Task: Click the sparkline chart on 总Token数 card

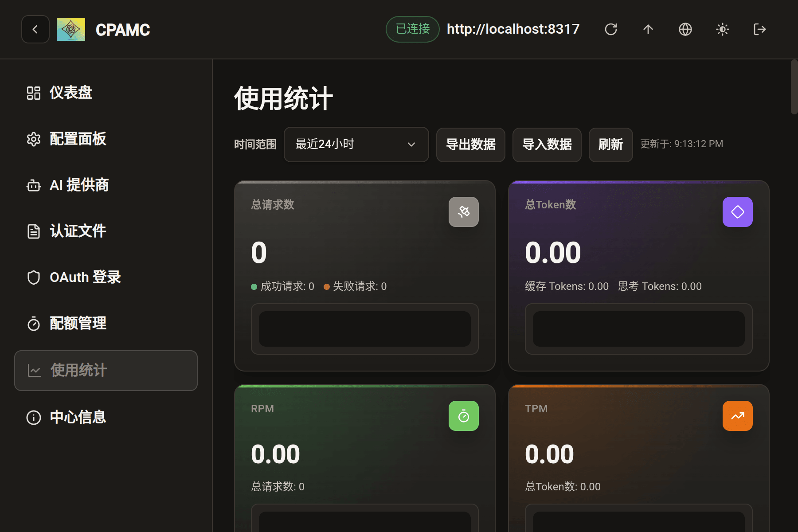Action: tap(639, 329)
